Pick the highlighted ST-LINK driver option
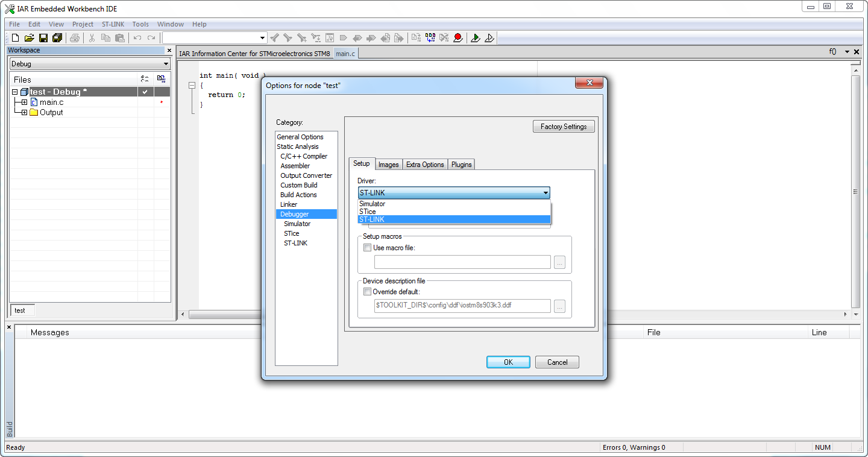Viewport: 868px width, 457px height. pyautogui.click(x=454, y=219)
